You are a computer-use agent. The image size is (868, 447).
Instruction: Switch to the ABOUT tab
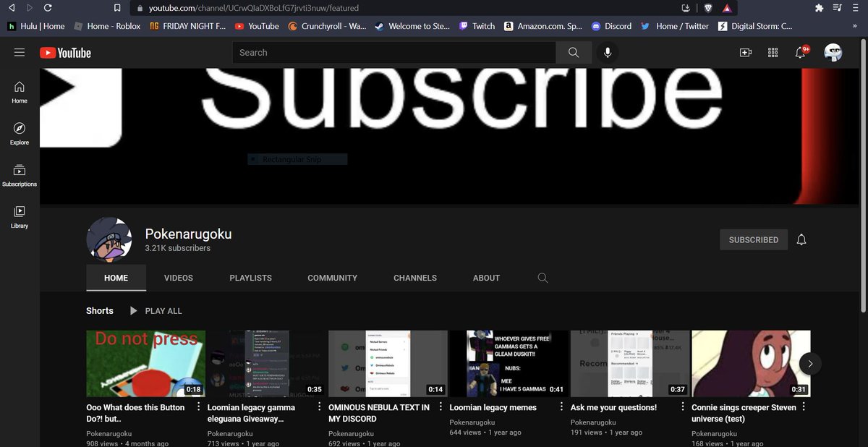click(486, 278)
